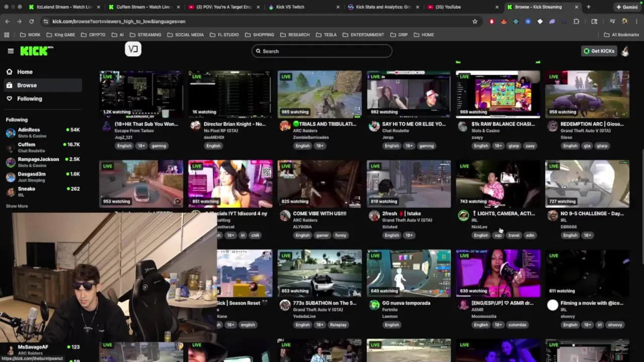This screenshot has height=362, width=644.
Task: Open the TRIALS AND TRIBULATI stream thumbnail
Action: (x=319, y=94)
